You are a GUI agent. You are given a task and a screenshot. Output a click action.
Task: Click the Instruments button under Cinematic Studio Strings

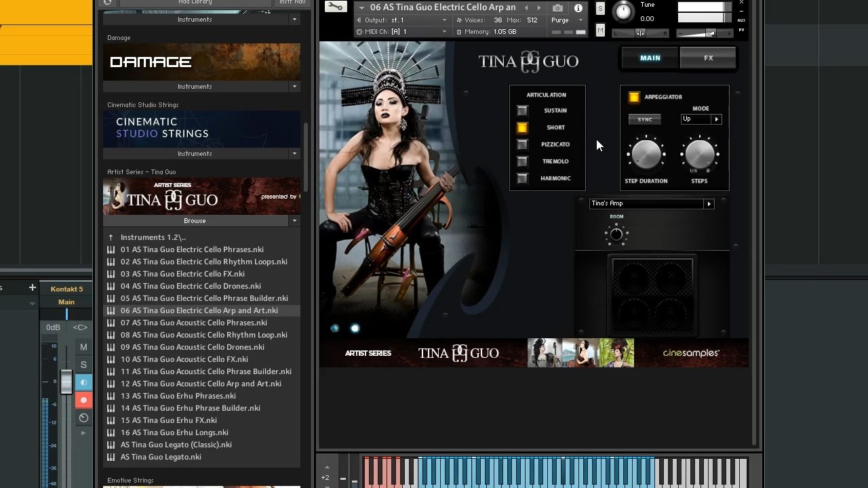(x=195, y=154)
